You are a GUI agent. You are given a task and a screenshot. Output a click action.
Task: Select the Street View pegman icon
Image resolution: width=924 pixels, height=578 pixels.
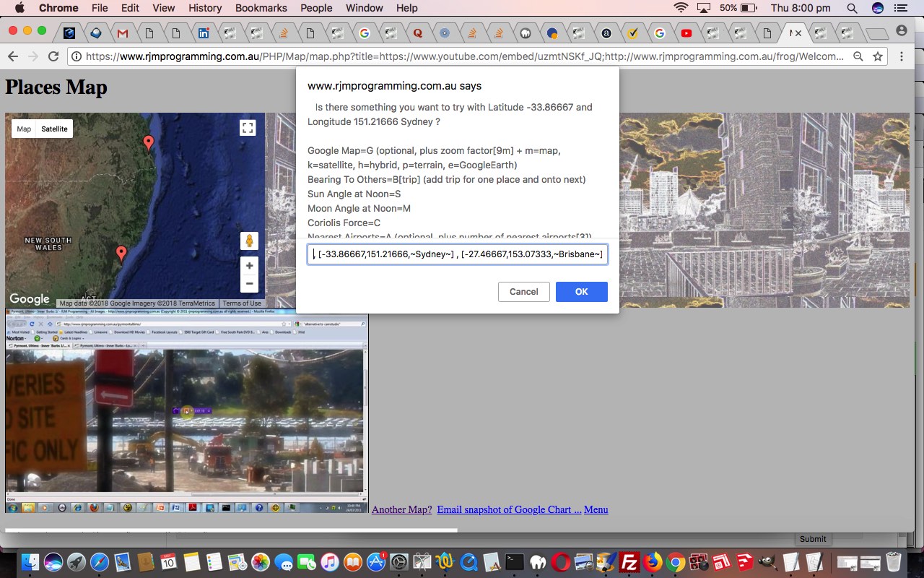coord(249,241)
